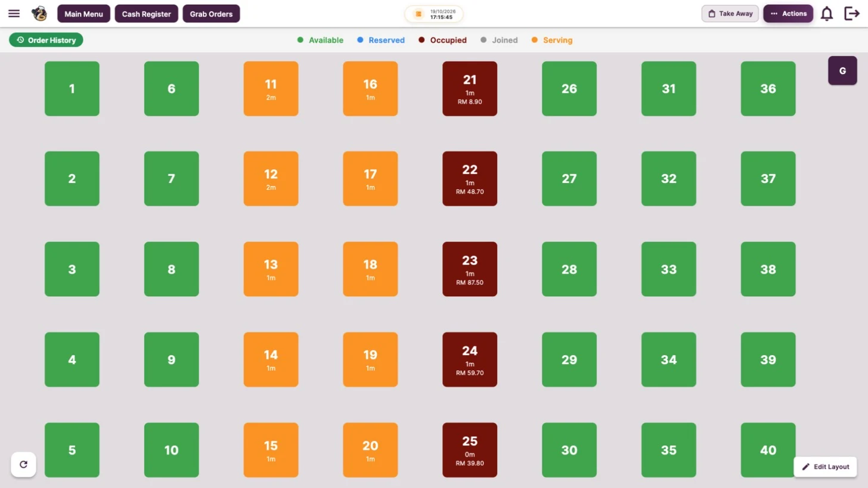Open serving table 20
868x488 pixels.
tap(370, 450)
